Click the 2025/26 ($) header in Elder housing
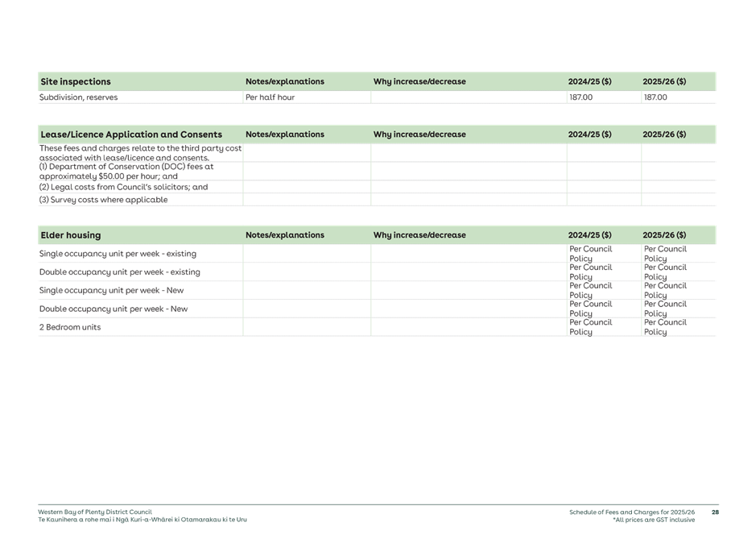Viewport: 756px width, 535px height. [x=663, y=235]
